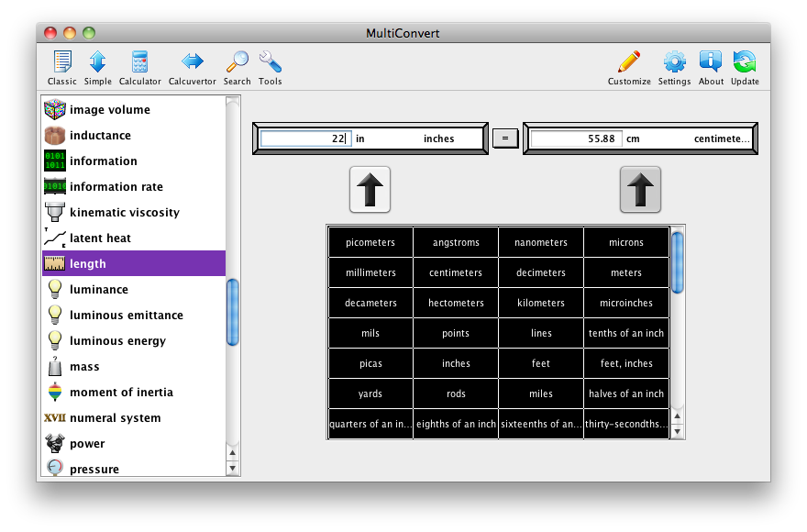Choose meters unit
Screen dimensions: 807x532
pos(626,272)
